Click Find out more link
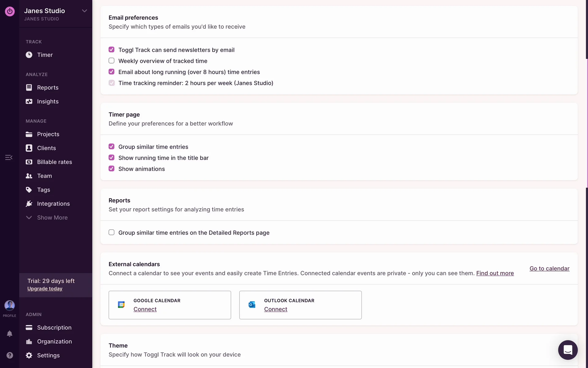Viewport: 588px width, 368px height. [x=495, y=273]
